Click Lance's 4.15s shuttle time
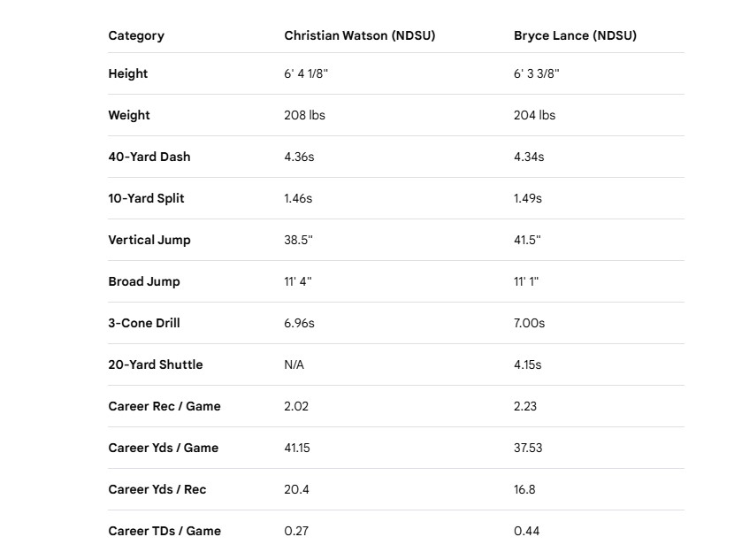The height and width of the screenshot is (560, 742). (x=528, y=364)
